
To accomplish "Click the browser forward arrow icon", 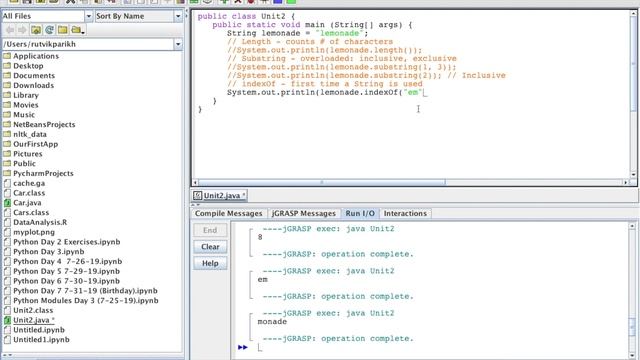I will coord(22,30).
